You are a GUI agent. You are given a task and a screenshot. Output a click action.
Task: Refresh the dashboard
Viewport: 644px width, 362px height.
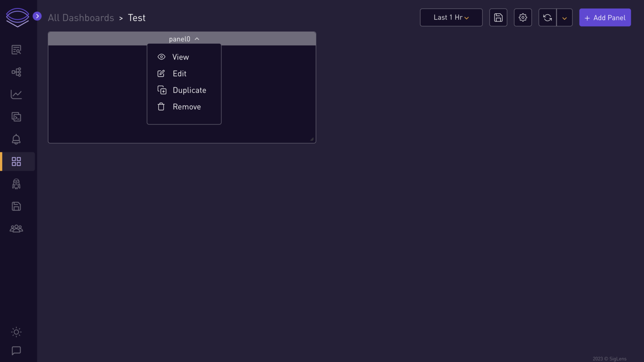pos(547,17)
